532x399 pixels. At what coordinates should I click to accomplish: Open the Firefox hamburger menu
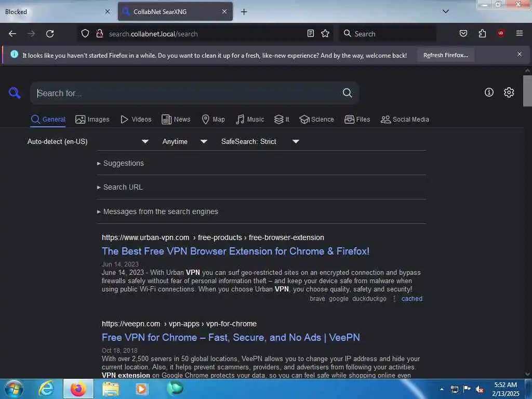[520, 33]
